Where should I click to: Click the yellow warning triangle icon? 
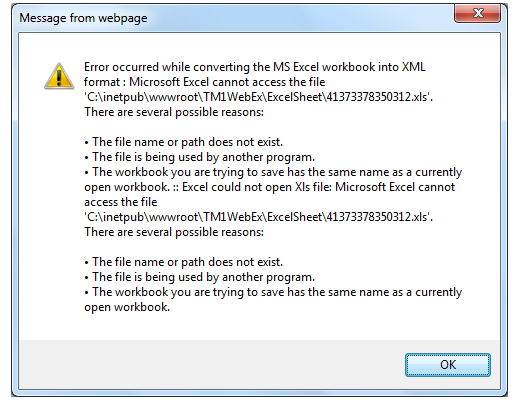pyautogui.click(x=59, y=76)
